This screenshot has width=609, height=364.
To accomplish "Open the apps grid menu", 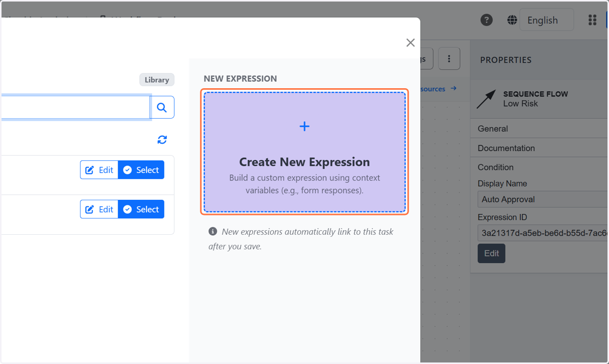I will coord(592,20).
